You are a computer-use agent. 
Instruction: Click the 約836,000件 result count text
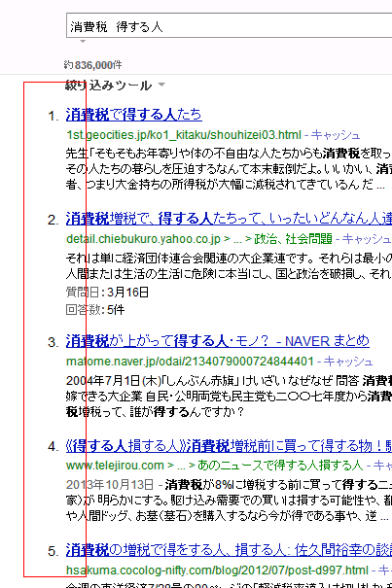click(x=92, y=65)
